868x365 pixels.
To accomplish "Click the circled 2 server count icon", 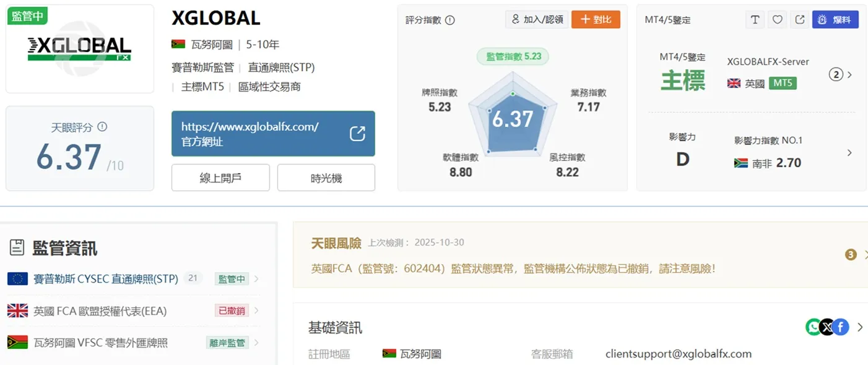I will coord(836,75).
